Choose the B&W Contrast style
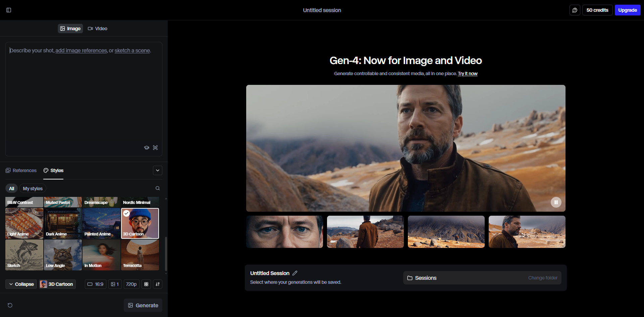This screenshot has width=644, height=317. [24, 202]
